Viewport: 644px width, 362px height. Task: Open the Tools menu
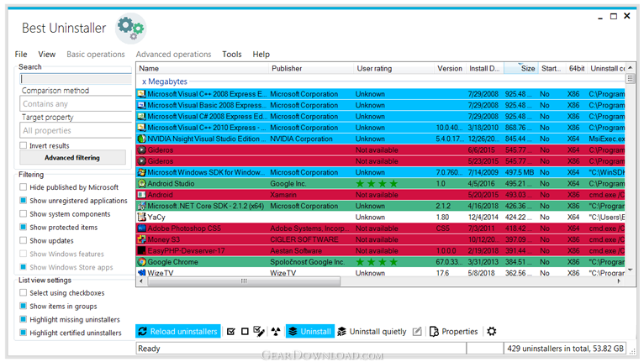(x=232, y=55)
